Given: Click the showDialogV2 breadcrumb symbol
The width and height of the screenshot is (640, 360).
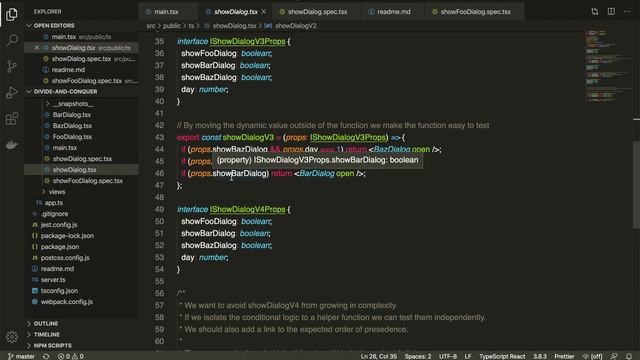Looking at the screenshot, I should pyautogui.click(x=295, y=26).
